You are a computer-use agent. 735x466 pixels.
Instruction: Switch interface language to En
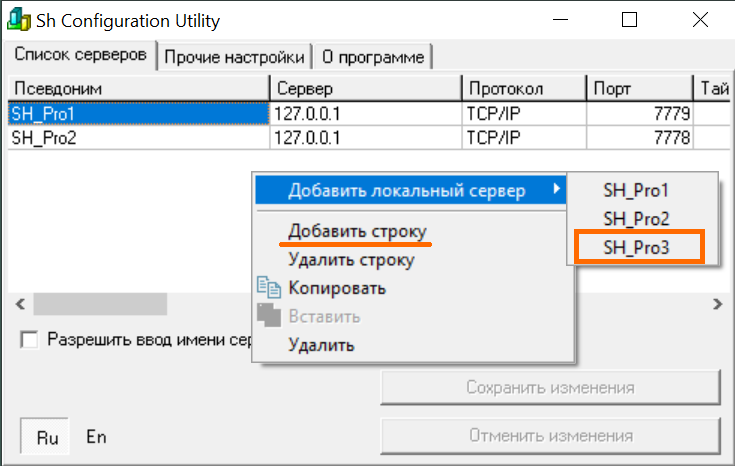(96, 437)
